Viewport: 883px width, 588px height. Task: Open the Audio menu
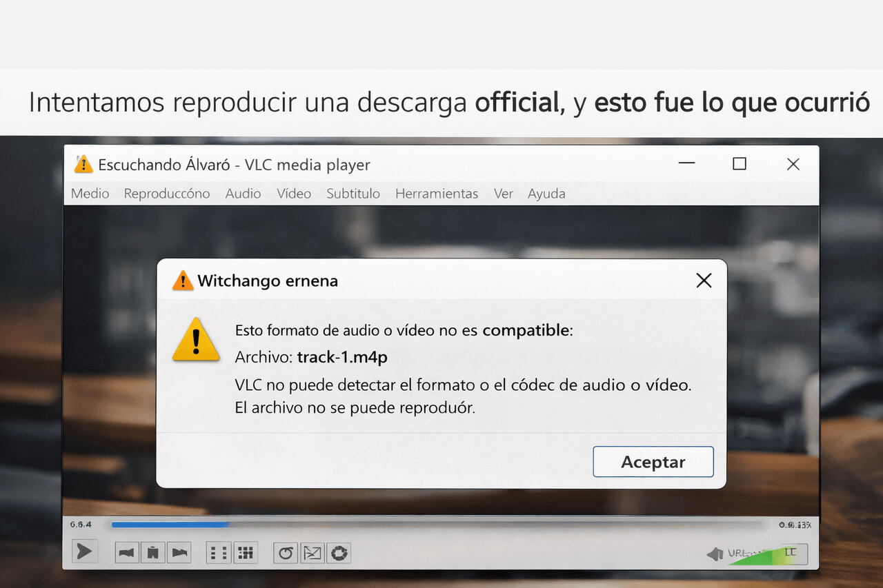[243, 194]
